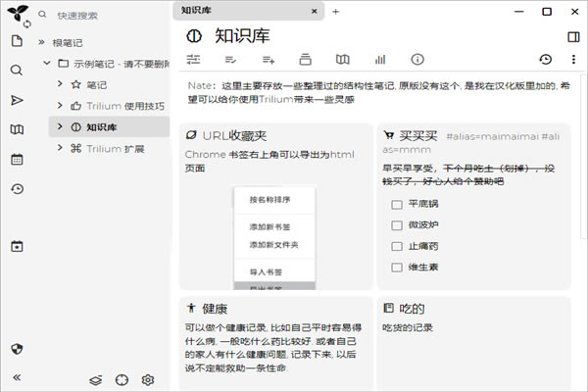588x392 pixels.
Task: Select Trilium 使用技巧 tree item
Action: click(125, 106)
